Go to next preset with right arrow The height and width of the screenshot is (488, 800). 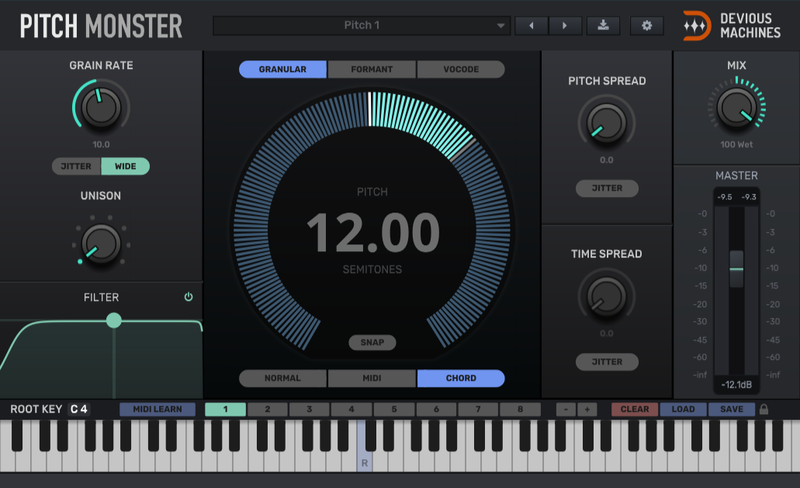pyautogui.click(x=565, y=25)
